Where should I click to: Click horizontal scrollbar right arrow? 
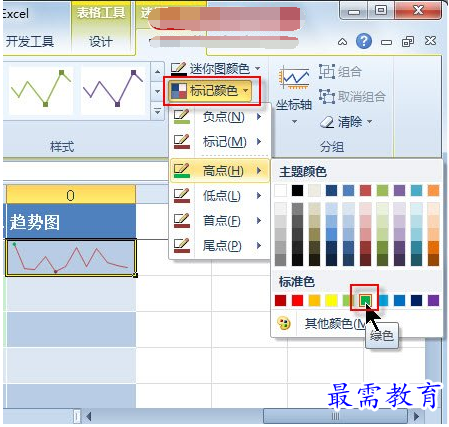click(416, 416)
